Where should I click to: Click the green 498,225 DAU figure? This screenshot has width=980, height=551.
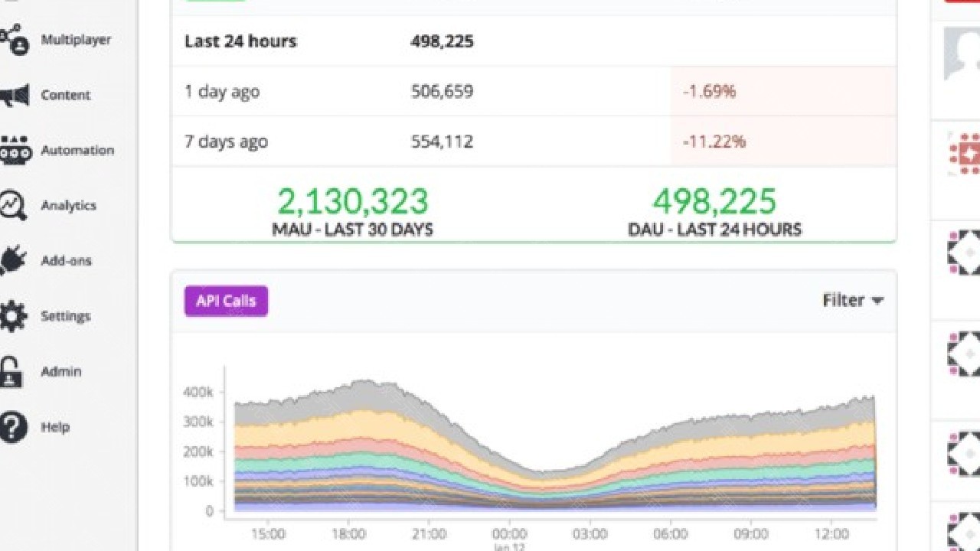[714, 202]
